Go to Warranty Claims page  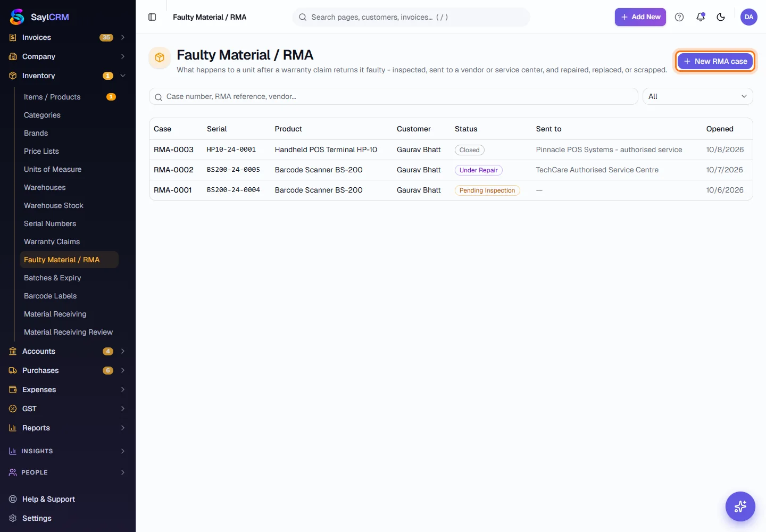[x=69, y=242]
